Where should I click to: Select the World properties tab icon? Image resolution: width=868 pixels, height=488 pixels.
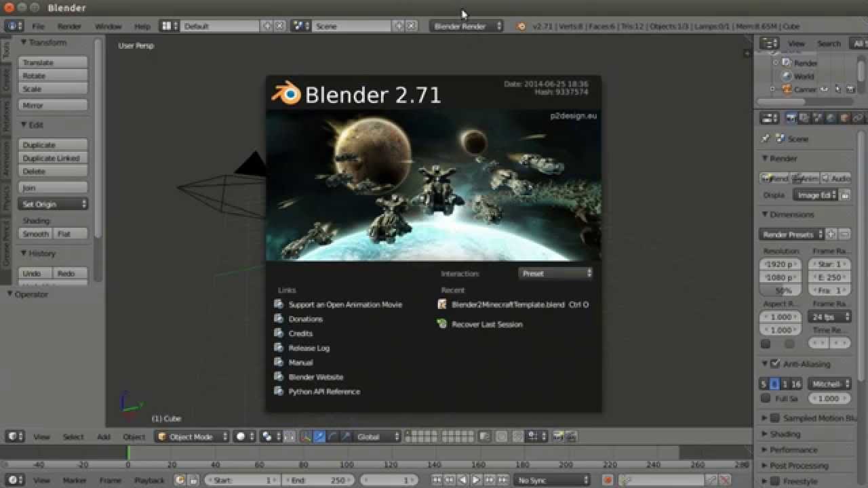(x=831, y=118)
